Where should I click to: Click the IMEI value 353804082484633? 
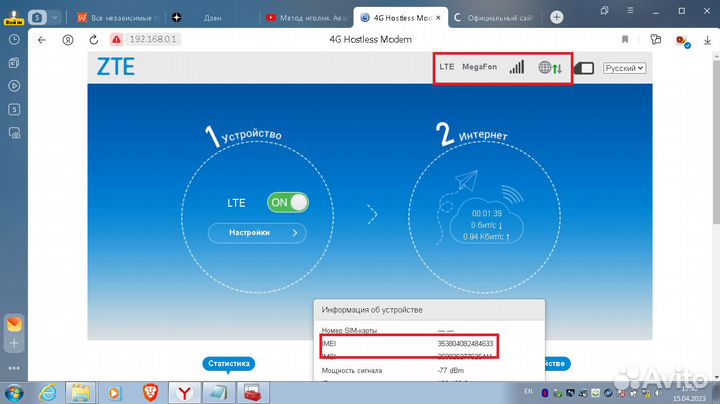coord(465,343)
